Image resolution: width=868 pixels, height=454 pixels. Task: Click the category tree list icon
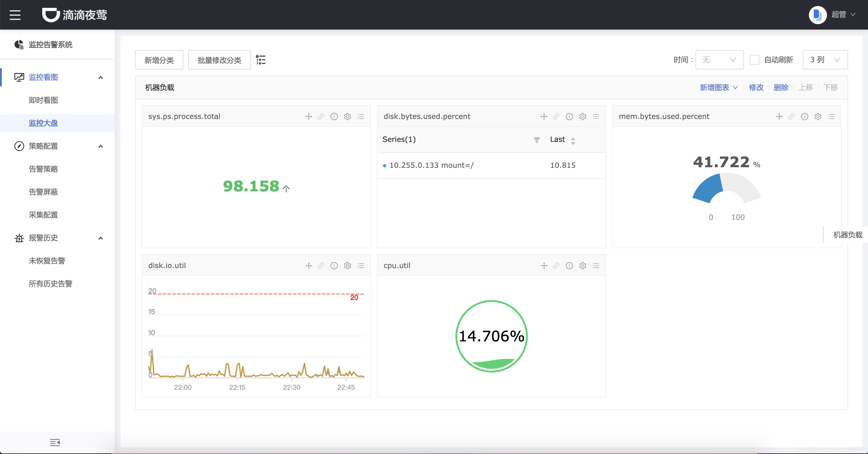(x=261, y=60)
